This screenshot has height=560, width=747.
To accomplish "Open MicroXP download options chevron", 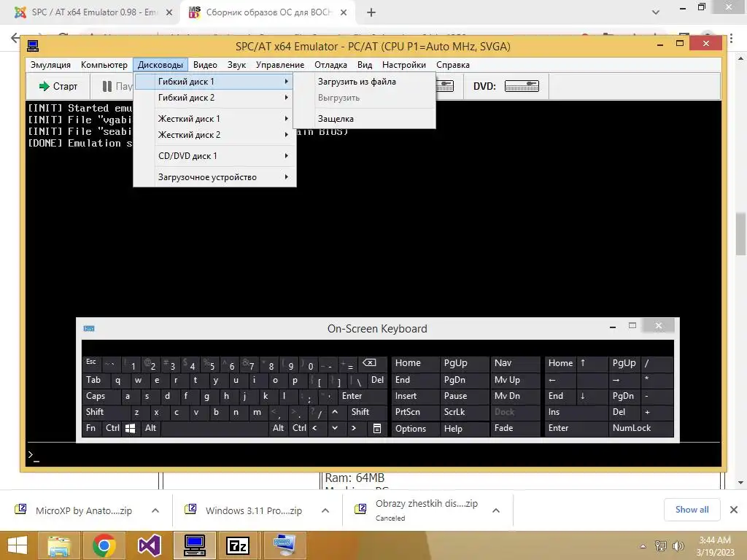I will 155,510.
